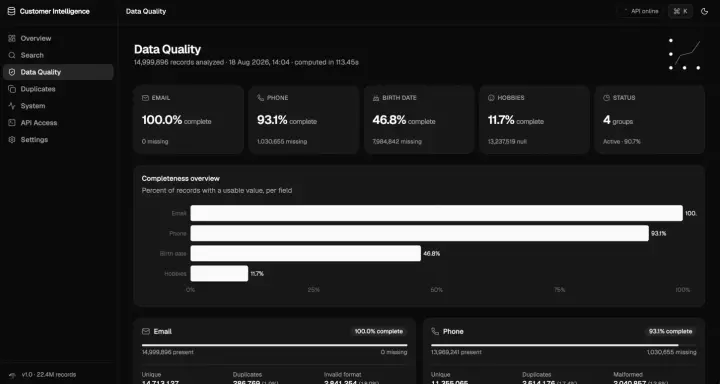Open the command palette ⌘K button
This screenshot has height=384, width=720.
pyautogui.click(x=680, y=11)
